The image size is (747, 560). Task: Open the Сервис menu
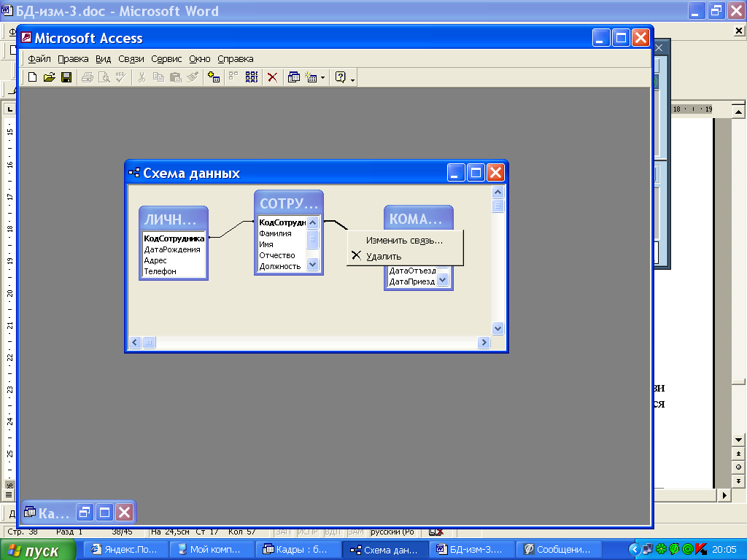[x=166, y=59]
